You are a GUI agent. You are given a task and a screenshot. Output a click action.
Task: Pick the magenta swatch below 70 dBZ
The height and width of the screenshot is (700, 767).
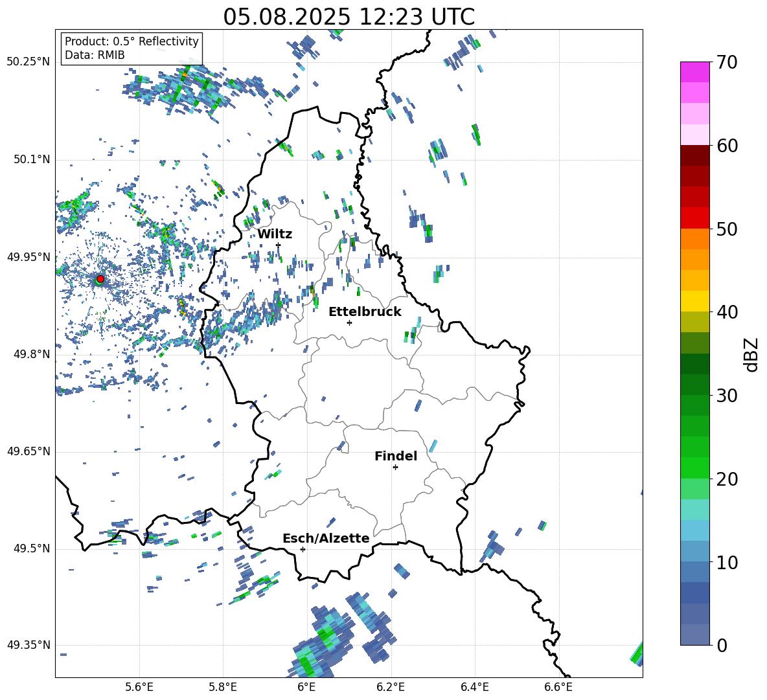(694, 72)
